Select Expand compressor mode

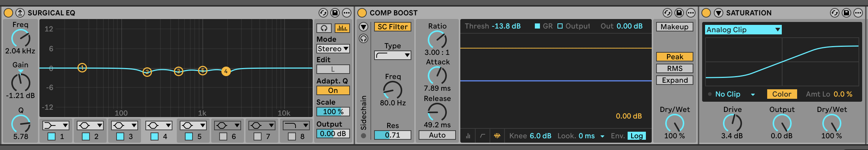click(675, 80)
